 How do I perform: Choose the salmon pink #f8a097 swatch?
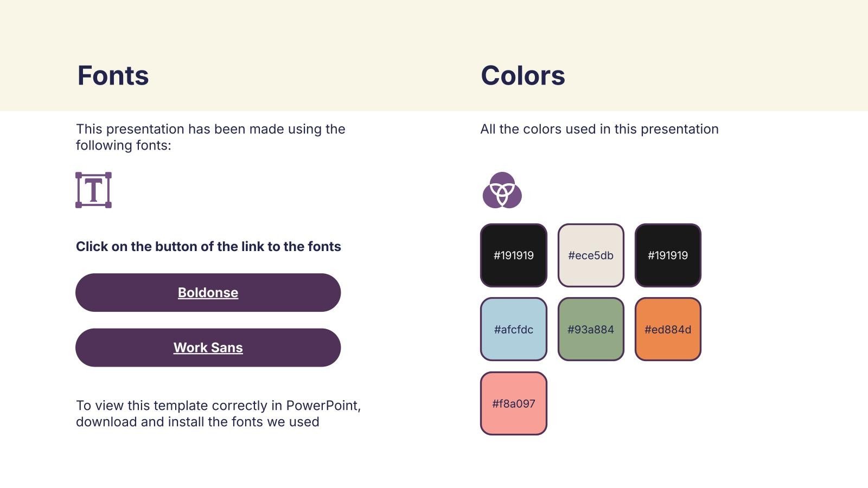coord(514,403)
